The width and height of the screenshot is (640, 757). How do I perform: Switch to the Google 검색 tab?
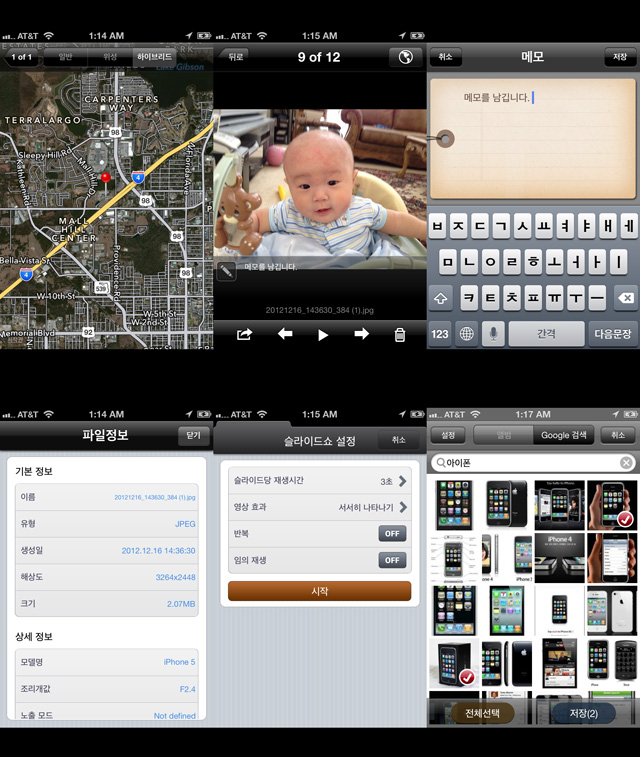(x=564, y=435)
